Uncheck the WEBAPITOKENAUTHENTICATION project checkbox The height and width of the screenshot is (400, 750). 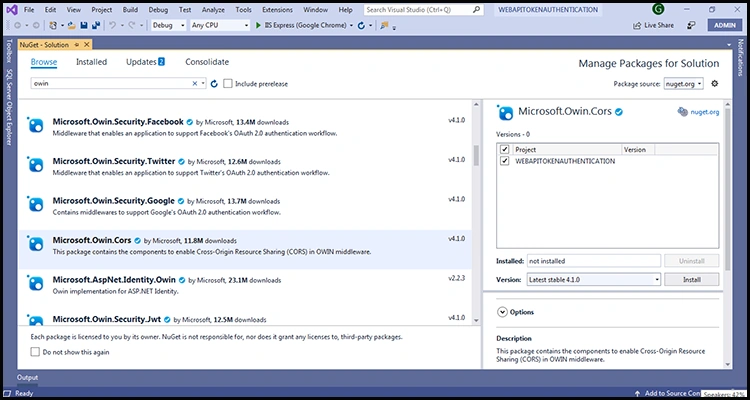pos(504,161)
